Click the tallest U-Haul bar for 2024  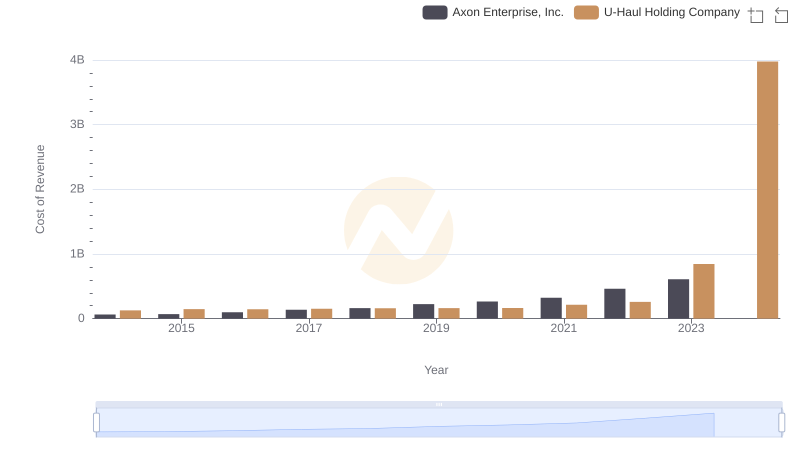pos(767,190)
